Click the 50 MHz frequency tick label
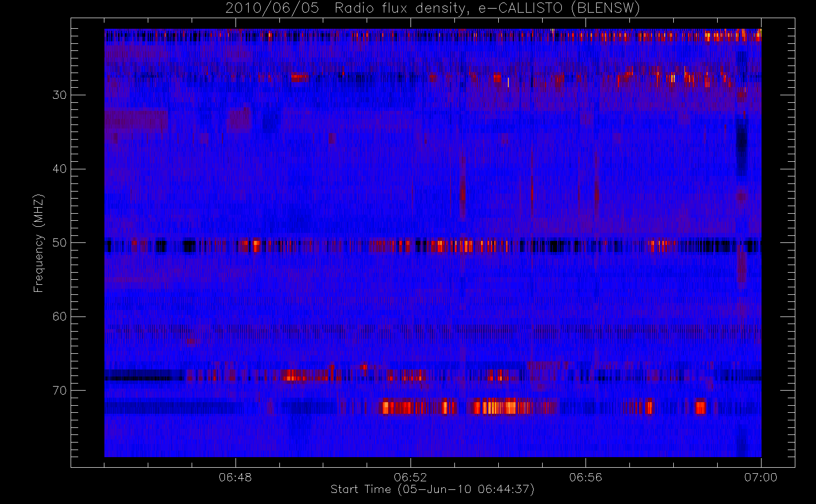This screenshot has height=504, width=816. pyautogui.click(x=60, y=243)
